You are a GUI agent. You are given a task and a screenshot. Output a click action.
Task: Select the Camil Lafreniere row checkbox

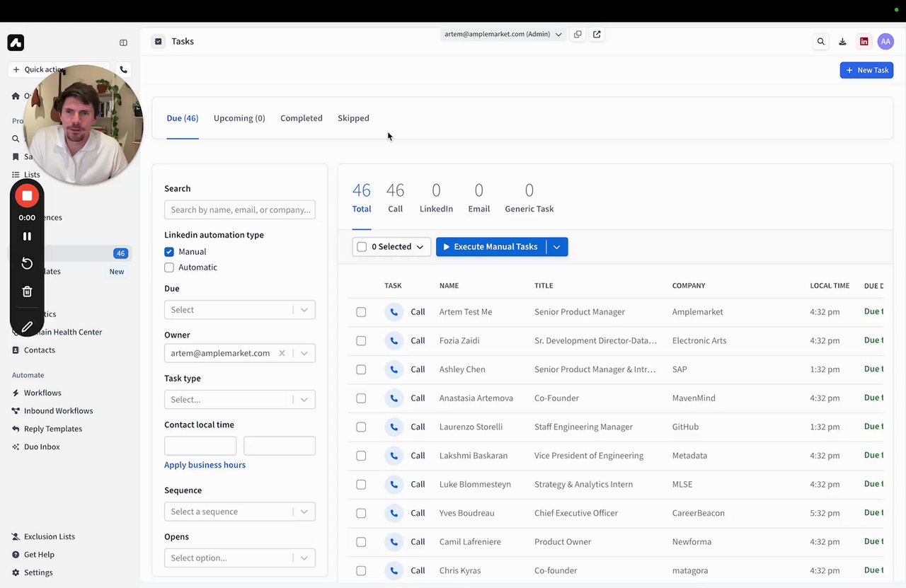[x=361, y=542]
